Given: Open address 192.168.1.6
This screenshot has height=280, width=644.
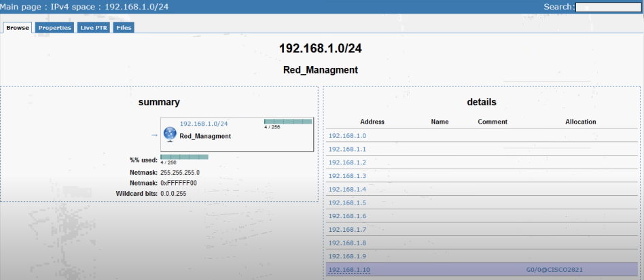Looking at the screenshot, I should [x=347, y=216].
